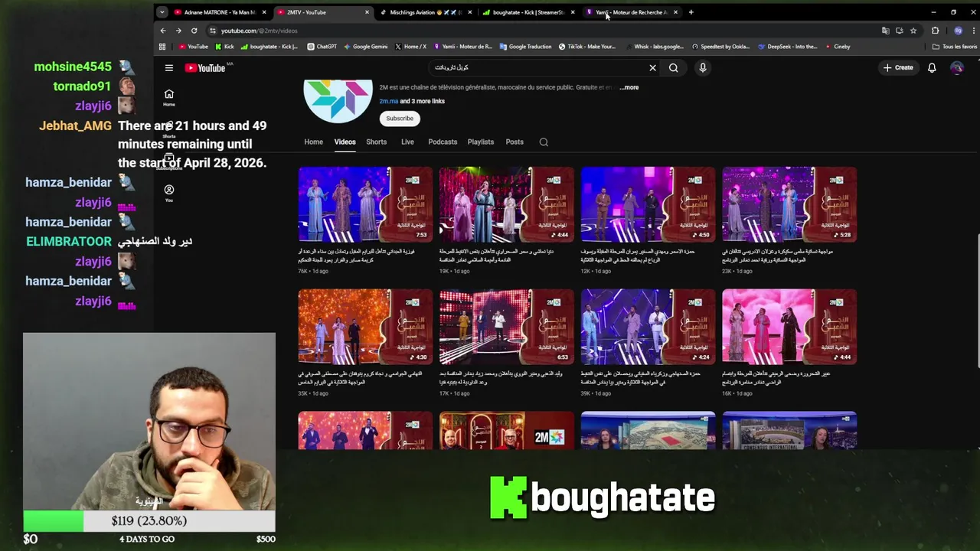Bookmark this page with the star
The width and height of the screenshot is (980, 551).
click(x=913, y=31)
